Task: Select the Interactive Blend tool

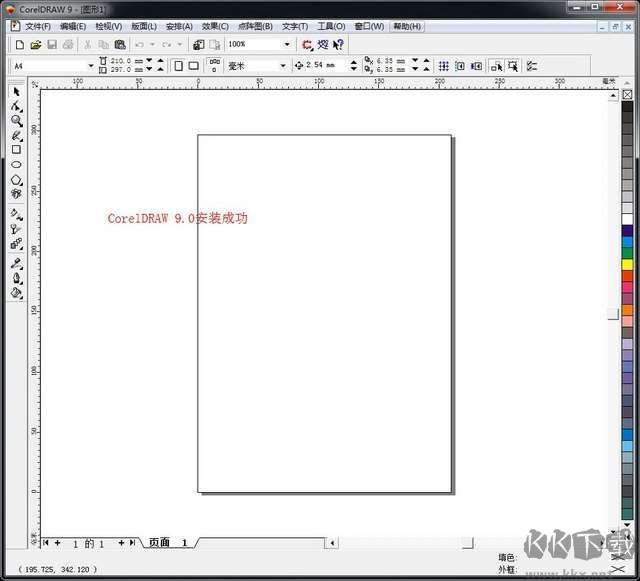Action: click(16, 244)
